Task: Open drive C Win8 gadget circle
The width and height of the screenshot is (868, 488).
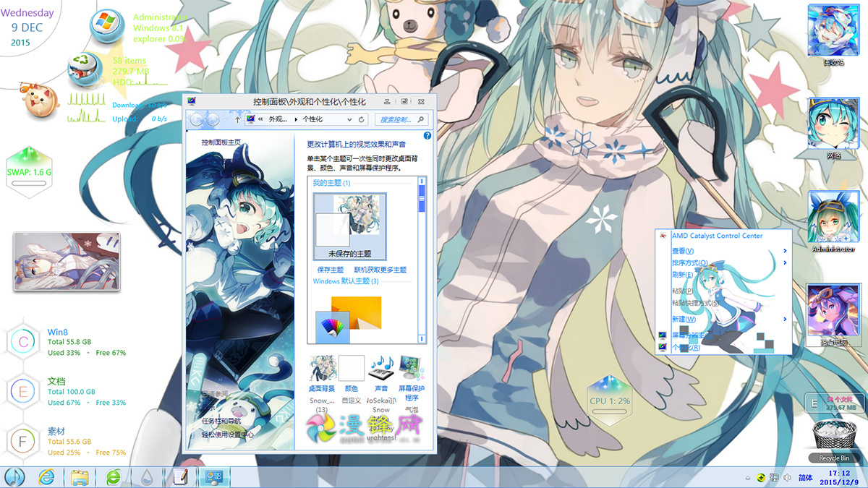Action: (23, 343)
